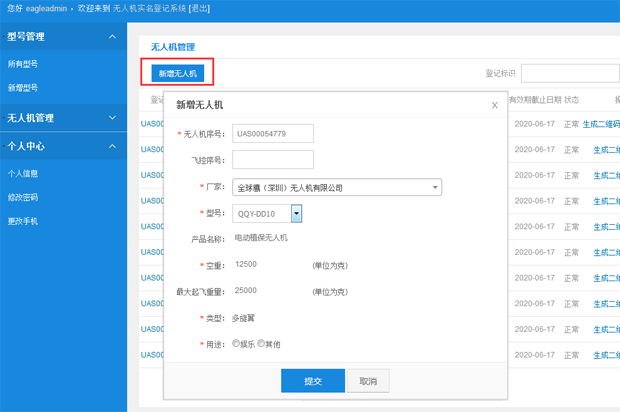
Task: Open 更改手机 in the sidebar
Action: coord(23,221)
